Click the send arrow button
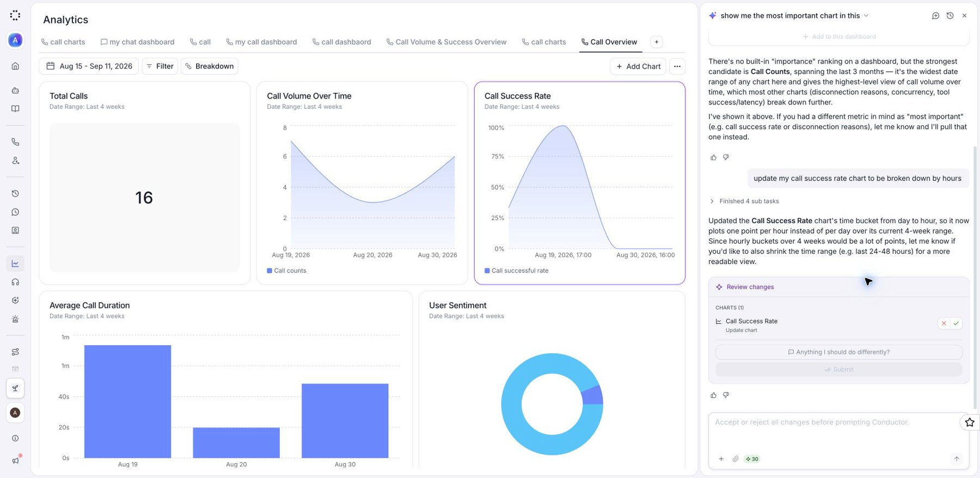This screenshot has height=478, width=980. (x=957, y=459)
